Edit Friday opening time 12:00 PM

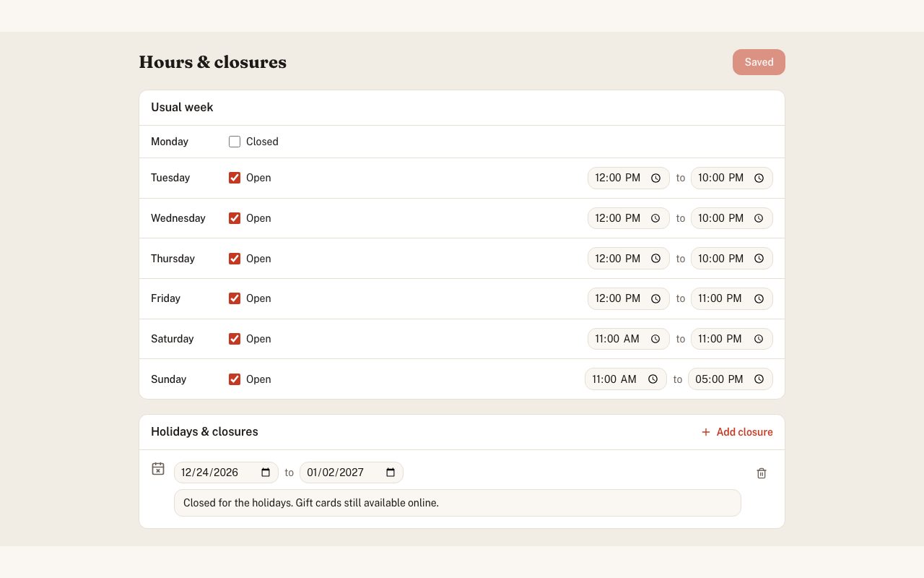click(x=629, y=298)
